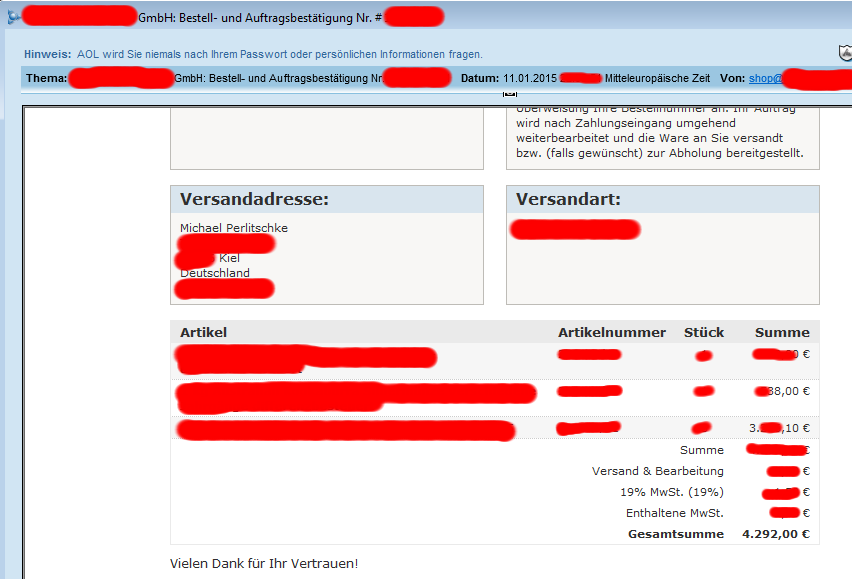Click the Deutschland line in shipping address

[x=215, y=273]
